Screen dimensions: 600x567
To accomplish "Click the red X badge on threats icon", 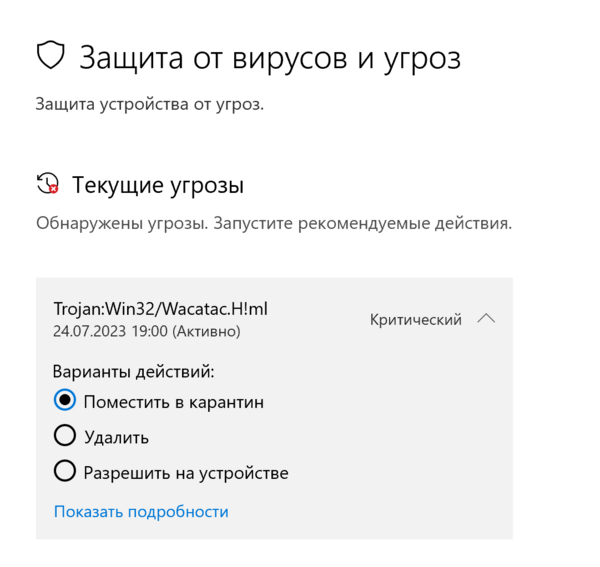I will point(53,188).
